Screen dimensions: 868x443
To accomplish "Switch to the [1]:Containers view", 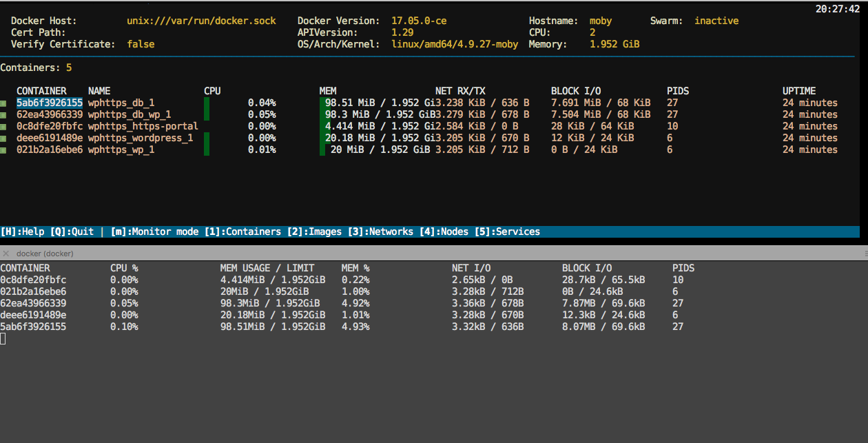I will coord(242,231).
